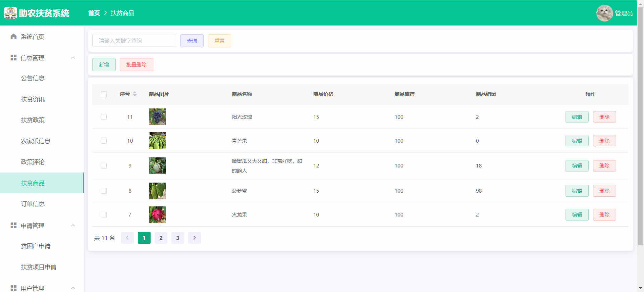Image resolution: width=644 pixels, height=292 pixels.
Task: Click the grid icon beside 信息管理
Action: tap(13, 58)
